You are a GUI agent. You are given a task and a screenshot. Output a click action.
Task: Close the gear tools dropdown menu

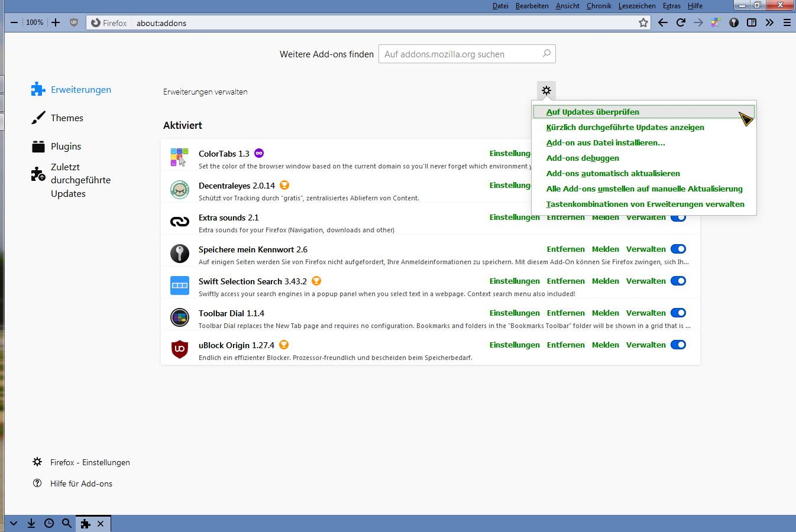click(x=546, y=90)
